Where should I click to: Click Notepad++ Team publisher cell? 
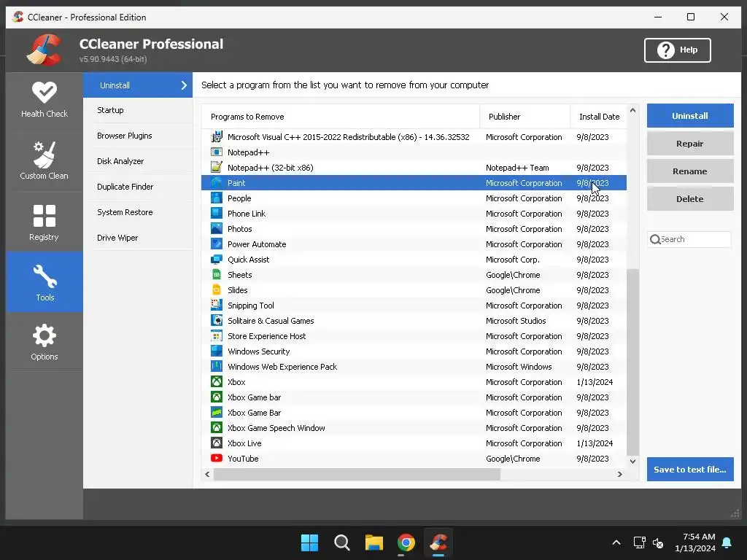[x=517, y=168]
